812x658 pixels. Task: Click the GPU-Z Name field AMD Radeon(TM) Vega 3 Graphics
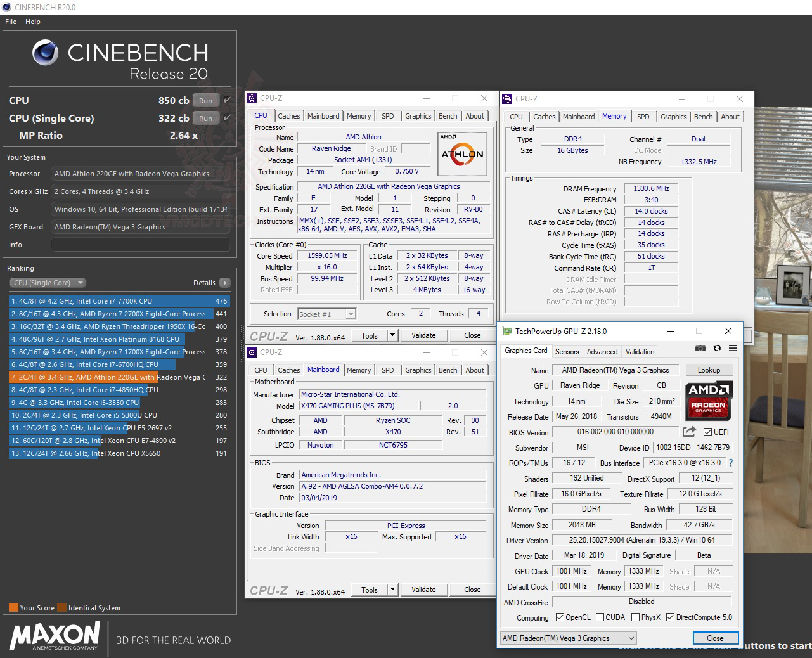coord(615,370)
